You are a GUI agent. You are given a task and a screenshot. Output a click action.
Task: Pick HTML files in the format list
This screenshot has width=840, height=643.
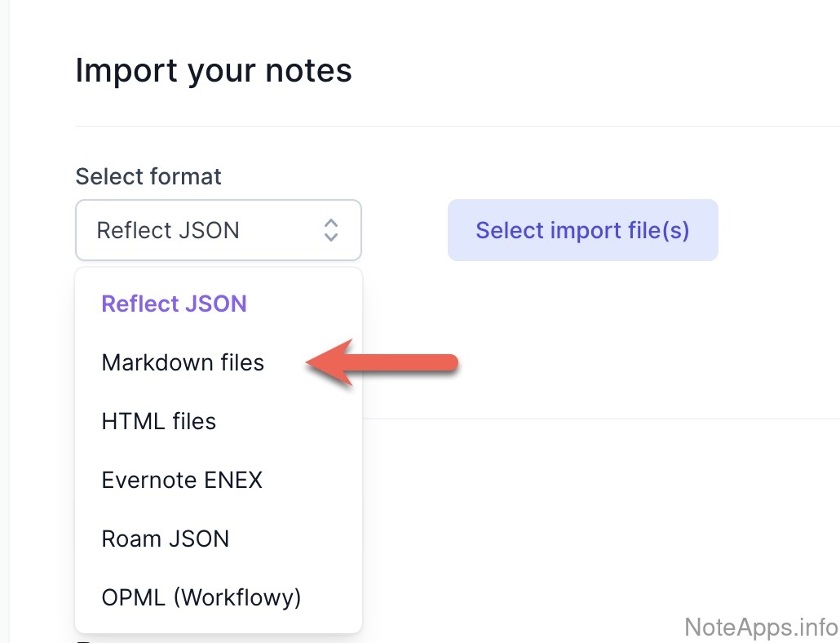pos(159,421)
